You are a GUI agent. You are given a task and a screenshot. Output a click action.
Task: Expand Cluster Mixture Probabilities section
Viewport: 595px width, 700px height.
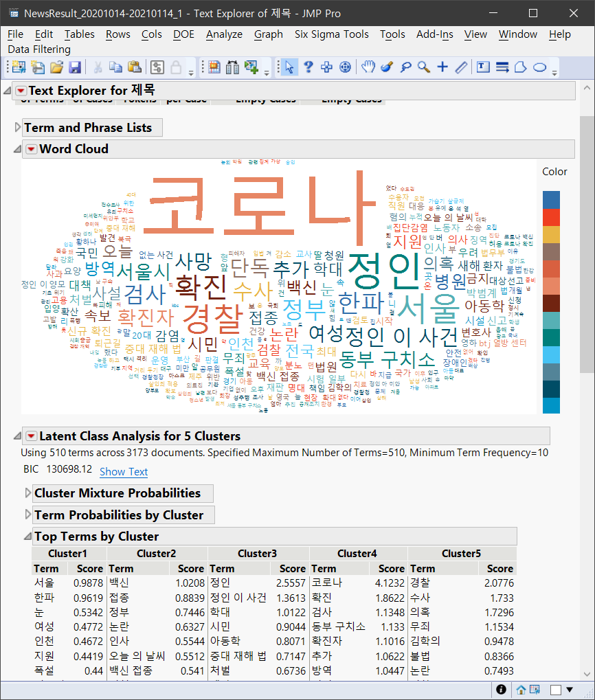pos(28,493)
